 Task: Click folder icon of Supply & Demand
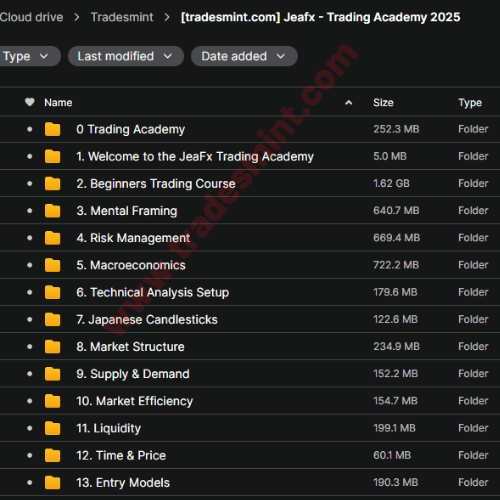coord(53,374)
